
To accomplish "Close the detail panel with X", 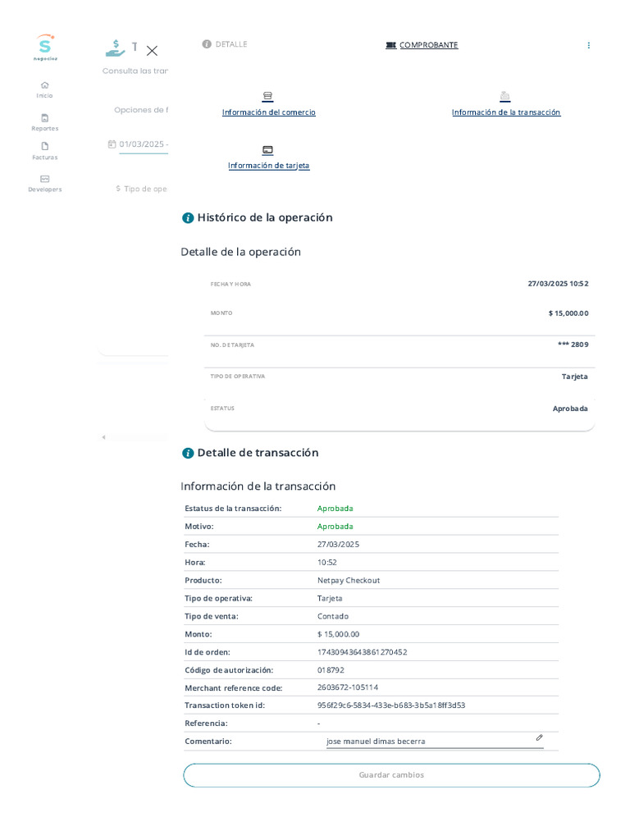I will (x=152, y=51).
